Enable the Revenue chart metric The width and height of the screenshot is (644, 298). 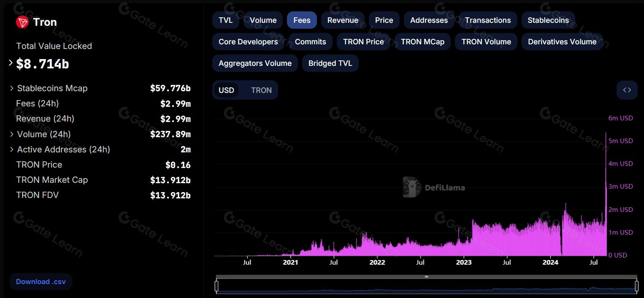(343, 20)
